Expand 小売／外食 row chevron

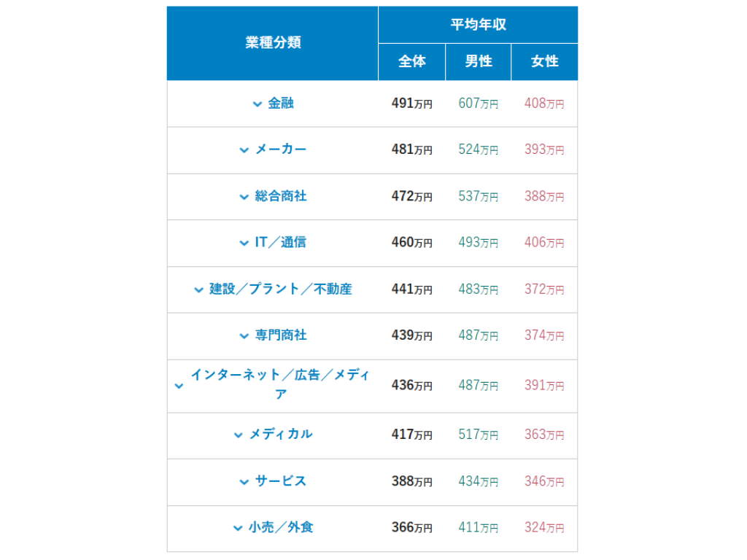point(238,528)
